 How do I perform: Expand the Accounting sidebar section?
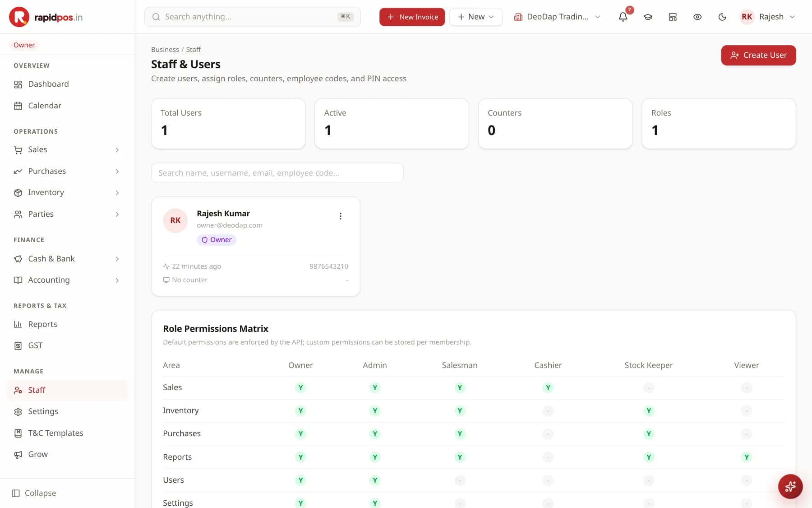point(68,280)
